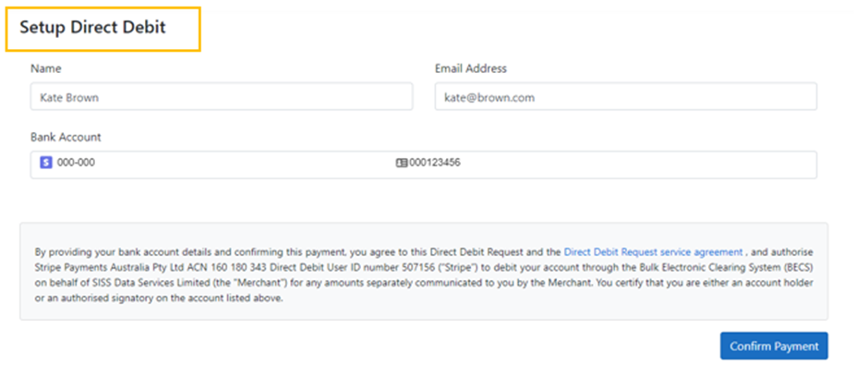Click the Setup Direct Debit heading
Viewport: 868px width, 379px height.
[92, 28]
